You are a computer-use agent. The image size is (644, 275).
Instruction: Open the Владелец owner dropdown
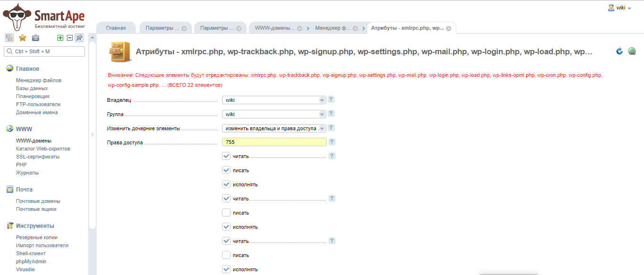(x=274, y=100)
